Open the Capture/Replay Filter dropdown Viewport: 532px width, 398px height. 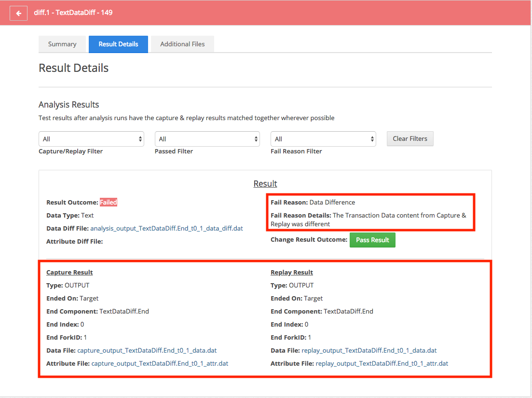click(91, 139)
